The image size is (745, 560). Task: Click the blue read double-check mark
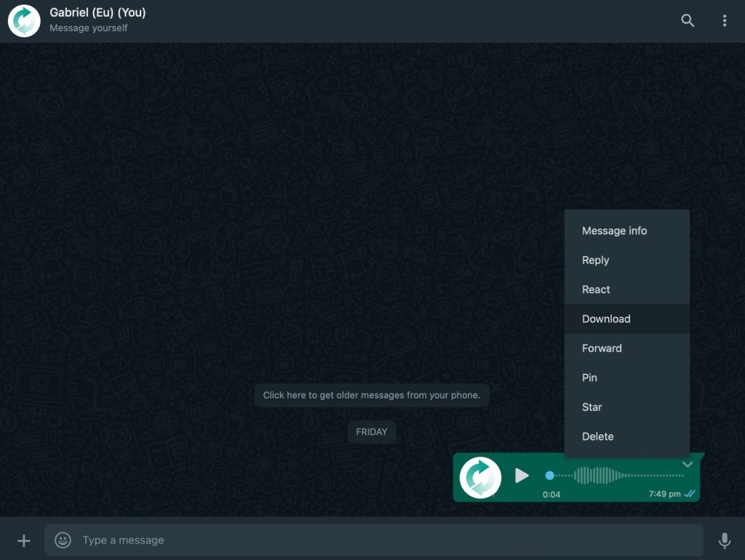click(690, 494)
